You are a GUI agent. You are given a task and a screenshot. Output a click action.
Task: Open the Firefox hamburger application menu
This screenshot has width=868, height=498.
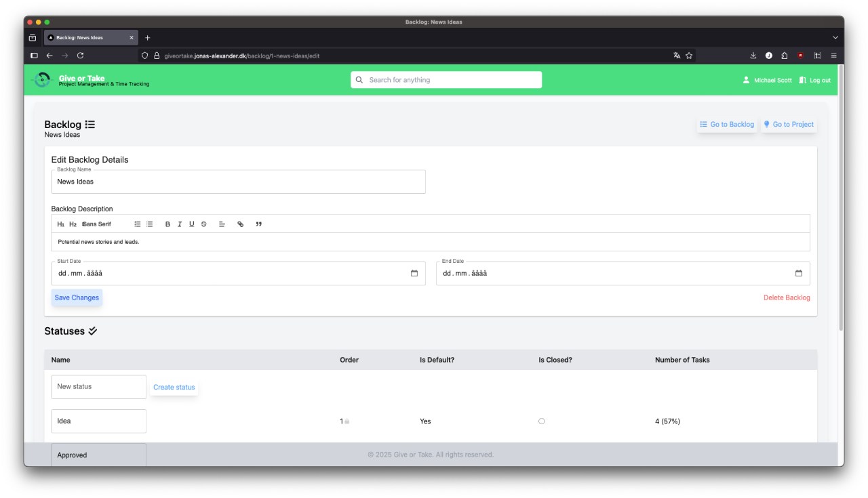tap(833, 56)
